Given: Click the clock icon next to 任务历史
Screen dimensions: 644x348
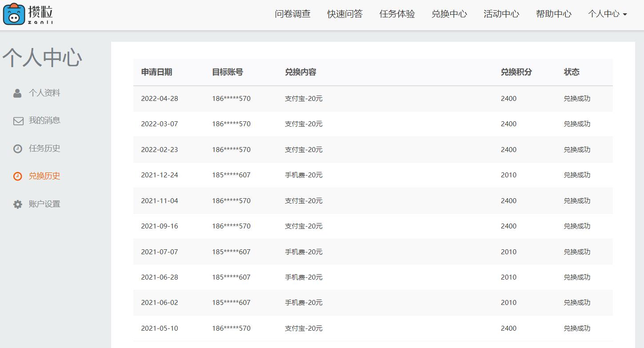Looking at the screenshot, I should pos(17,148).
